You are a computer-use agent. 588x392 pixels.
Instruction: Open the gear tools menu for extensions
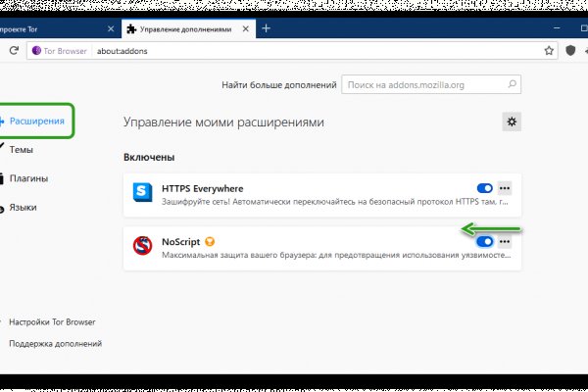[511, 122]
